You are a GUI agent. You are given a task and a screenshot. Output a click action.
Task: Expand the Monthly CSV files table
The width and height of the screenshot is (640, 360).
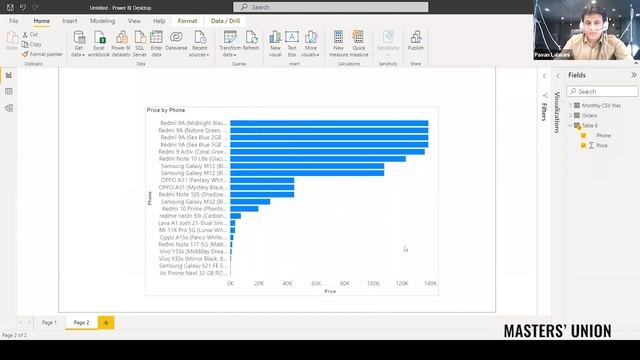pyautogui.click(x=571, y=105)
